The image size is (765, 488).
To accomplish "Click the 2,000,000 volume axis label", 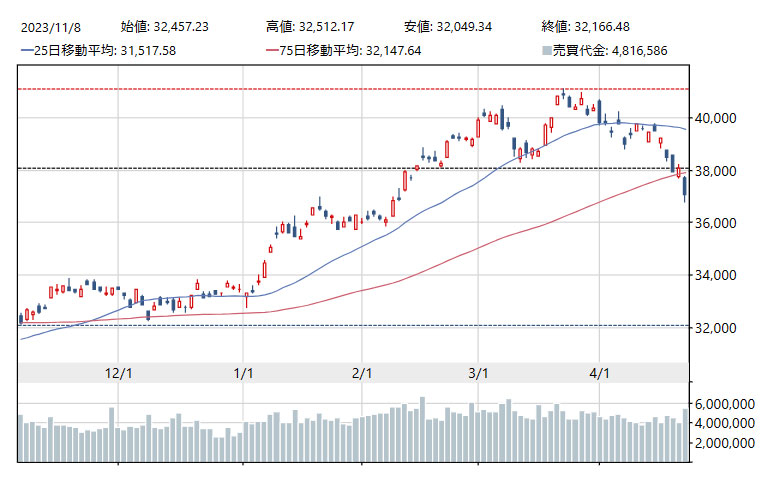I will click(725, 443).
